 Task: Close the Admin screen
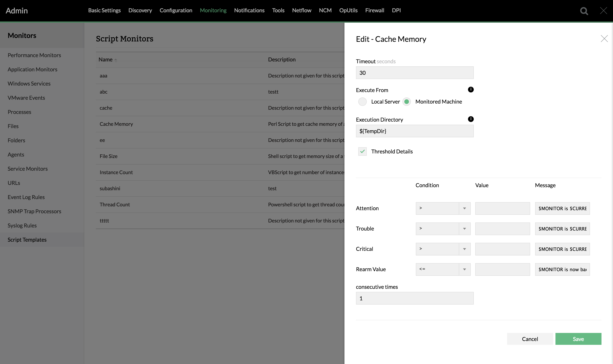tap(604, 11)
